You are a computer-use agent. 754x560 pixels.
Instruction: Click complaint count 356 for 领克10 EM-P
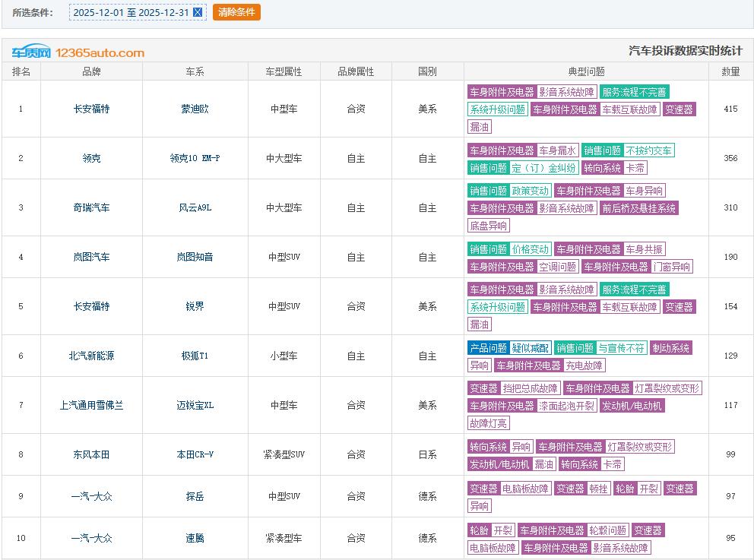click(730, 158)
